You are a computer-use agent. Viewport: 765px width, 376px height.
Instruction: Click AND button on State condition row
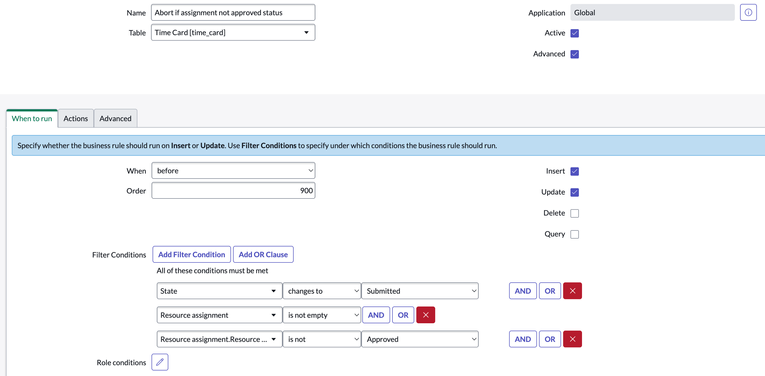pyautogui.click(x=523, y=291)
